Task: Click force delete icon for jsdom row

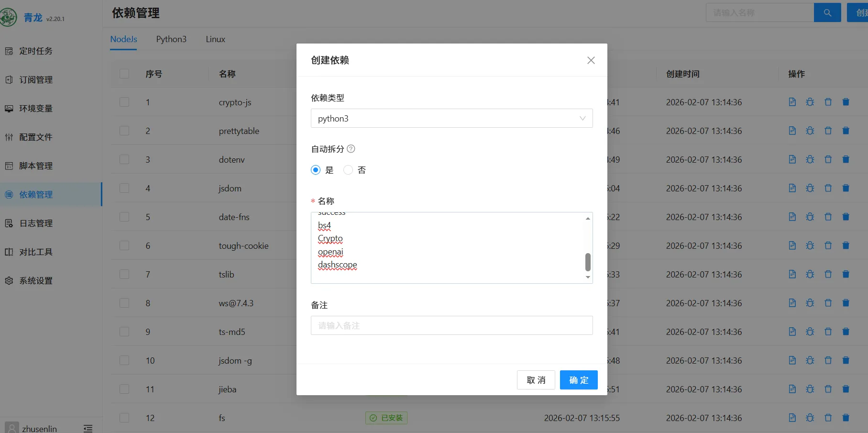Action: click(846, 188)
